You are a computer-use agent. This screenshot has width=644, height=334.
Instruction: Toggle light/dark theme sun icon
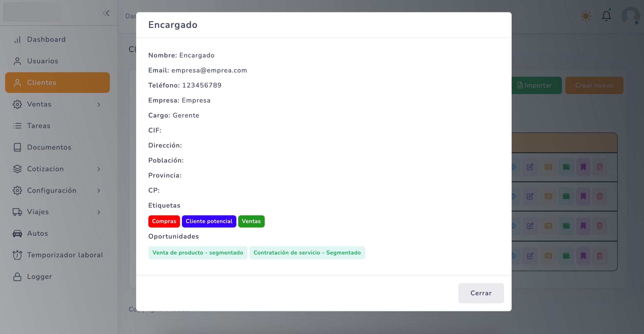(586, 16)
